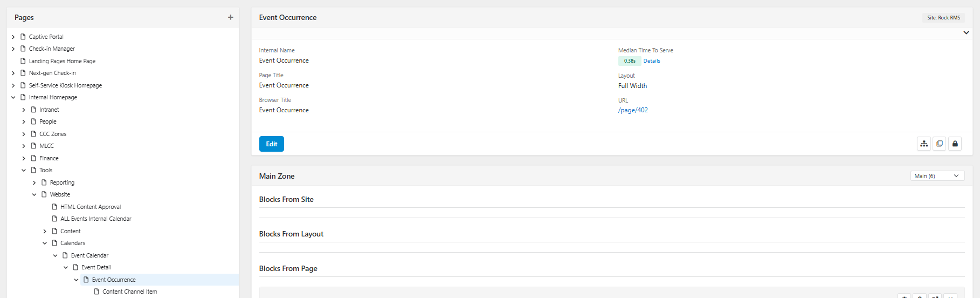980x298 pixels.
Task: Open the Main (6) zone dropdown
Action: point(937,176)
